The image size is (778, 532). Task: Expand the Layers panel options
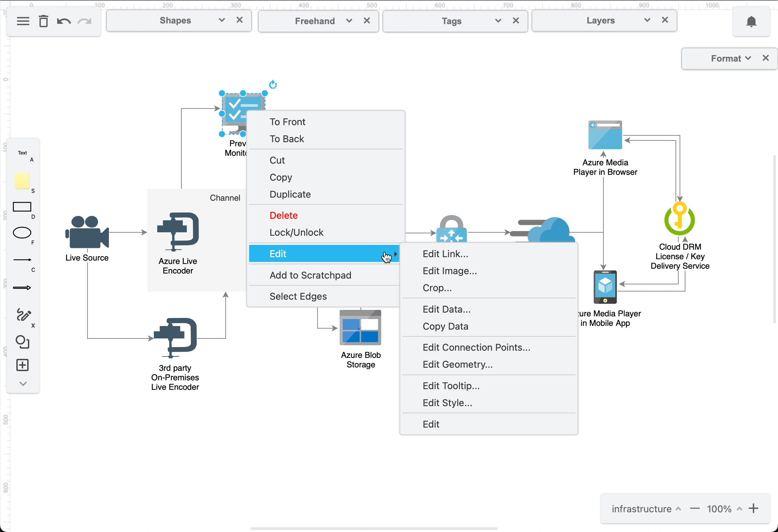point(648,20)
